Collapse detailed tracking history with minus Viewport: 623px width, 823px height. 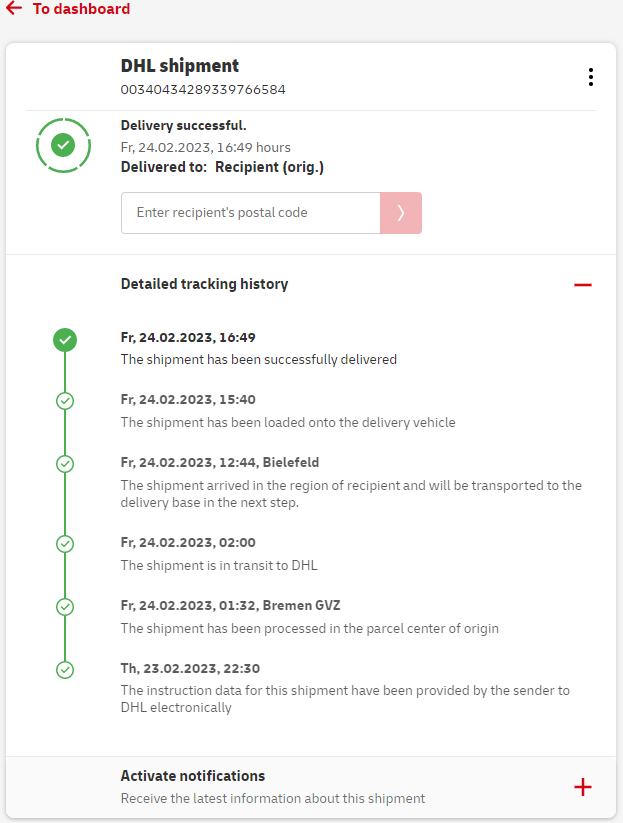tap(583, 285)
